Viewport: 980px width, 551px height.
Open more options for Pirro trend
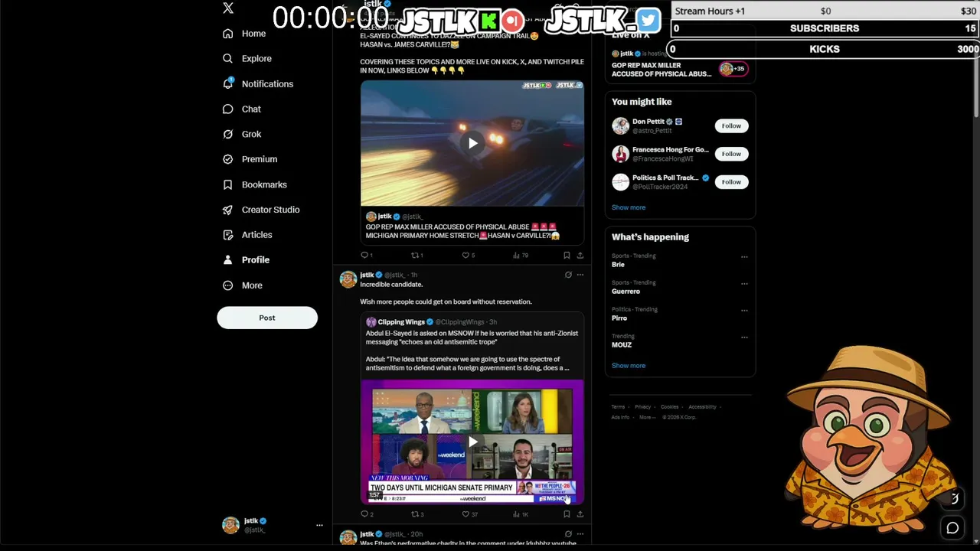[x=744, y=311]
